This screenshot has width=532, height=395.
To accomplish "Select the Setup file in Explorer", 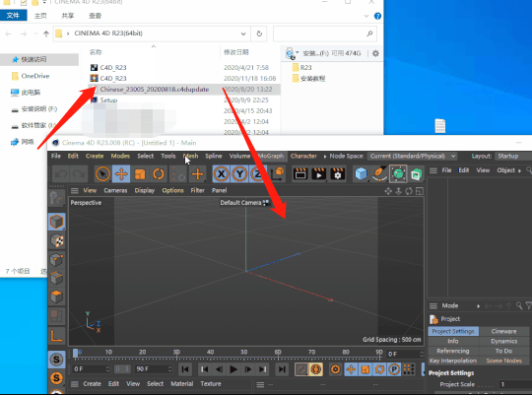I will (108, 100).
